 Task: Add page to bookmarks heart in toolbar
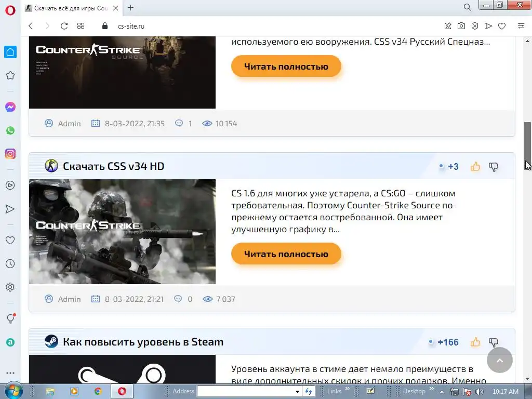(502, 26)
